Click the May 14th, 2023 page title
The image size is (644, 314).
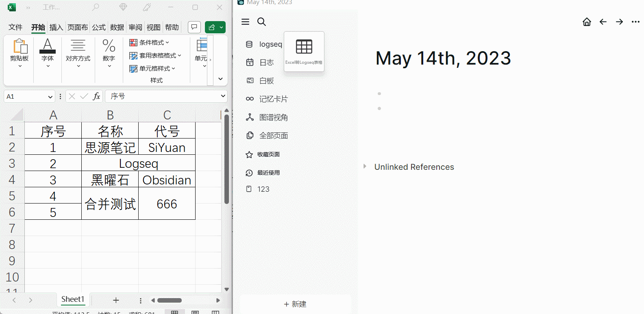(x=443, y=58)
